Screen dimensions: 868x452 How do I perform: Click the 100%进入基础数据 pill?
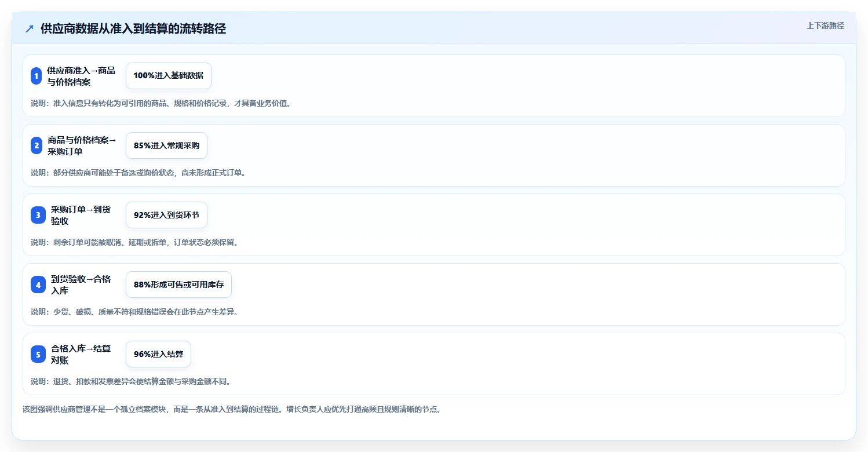coord(169,76)
